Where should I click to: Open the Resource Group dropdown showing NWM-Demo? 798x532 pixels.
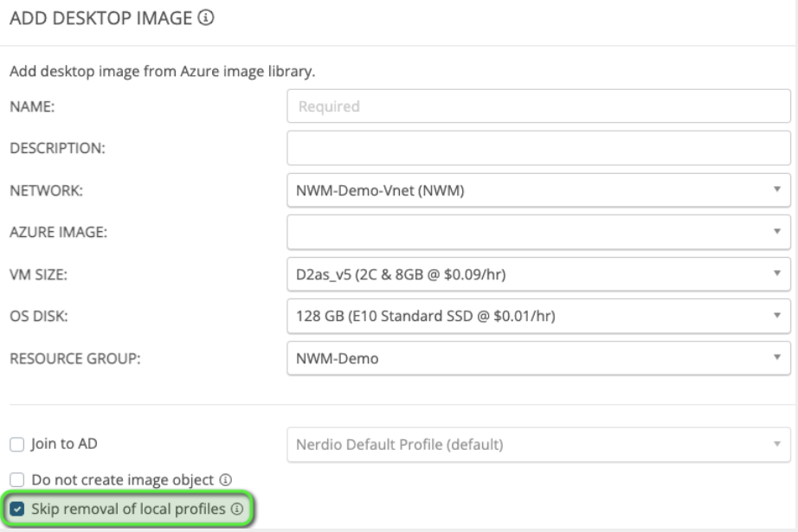coord(538,358)
